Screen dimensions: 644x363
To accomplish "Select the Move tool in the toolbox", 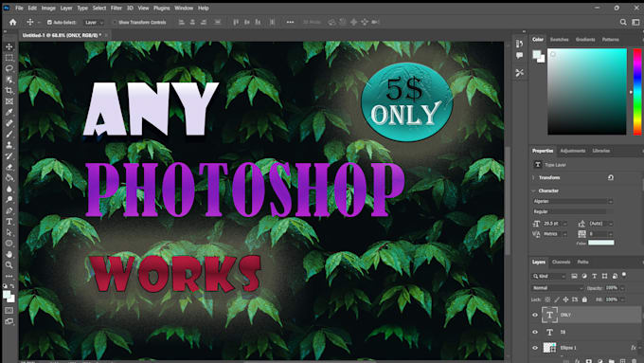I will click(9, 46).
